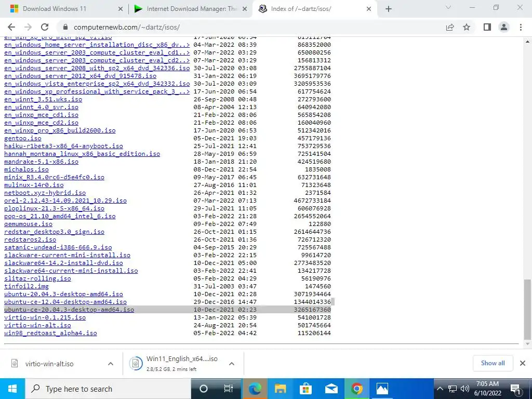532x399 pixels.
Task: Open the Windows Start menu
Action: point(12,389)
